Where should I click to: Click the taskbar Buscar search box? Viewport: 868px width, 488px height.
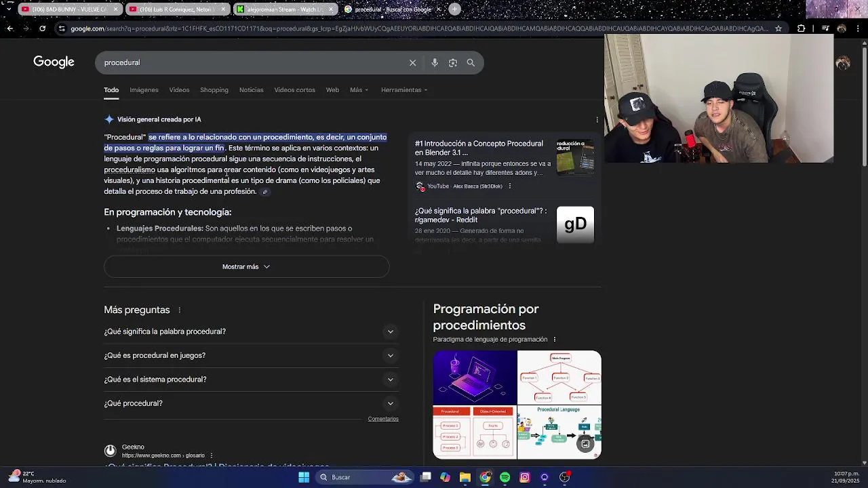coord(366,477)
